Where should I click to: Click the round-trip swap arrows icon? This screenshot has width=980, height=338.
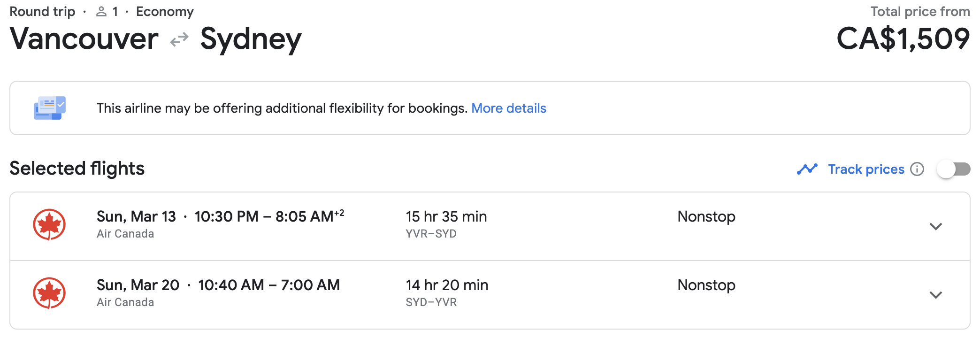point(179,40)
